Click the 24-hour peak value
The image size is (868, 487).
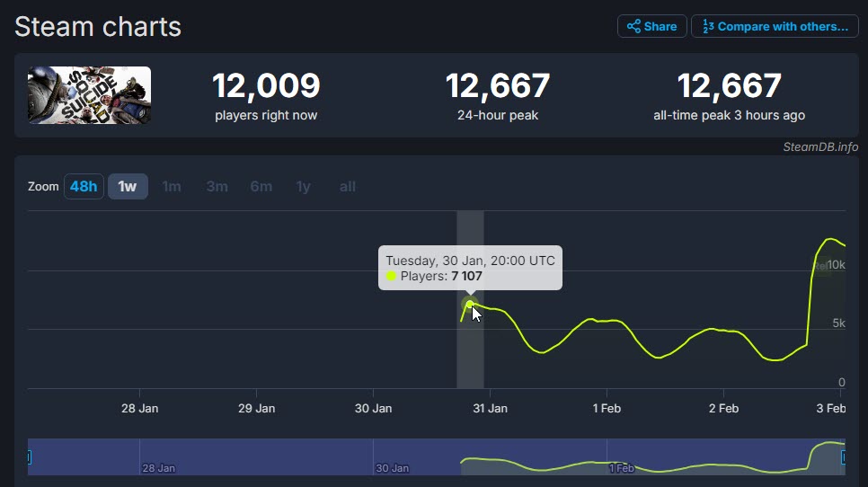click(x=498, y=87)
